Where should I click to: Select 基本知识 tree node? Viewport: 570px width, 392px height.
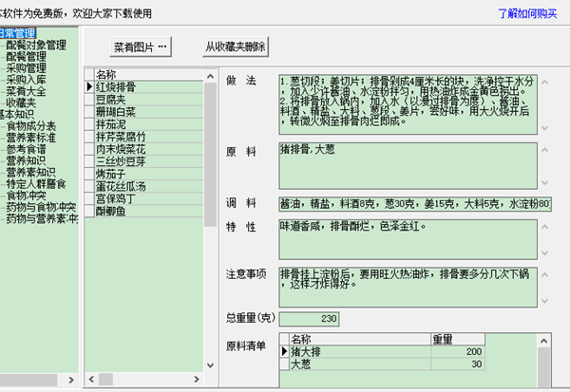pyautogui.click(x=17, y=115)
